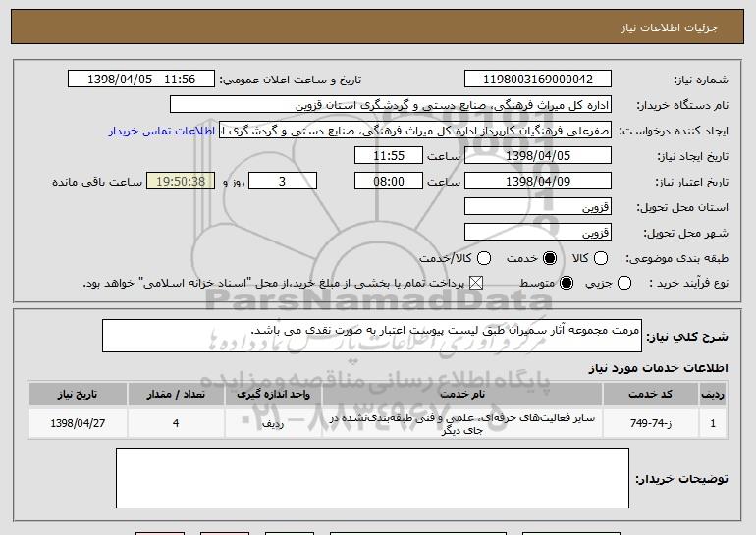Click the واحد اندازه گیری column header
This screenshot has width=756, height=535.
click(x=273, y=394)
